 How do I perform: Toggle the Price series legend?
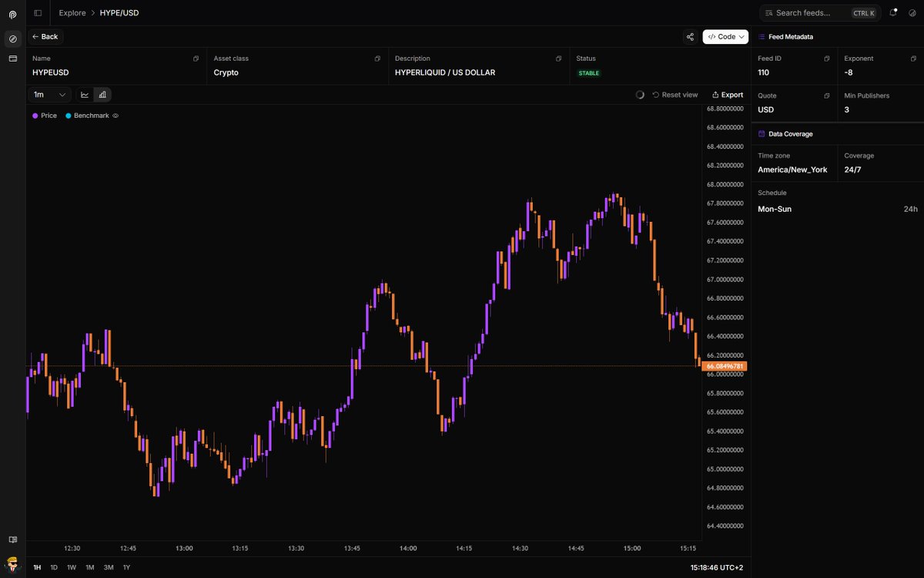point(45,116)
